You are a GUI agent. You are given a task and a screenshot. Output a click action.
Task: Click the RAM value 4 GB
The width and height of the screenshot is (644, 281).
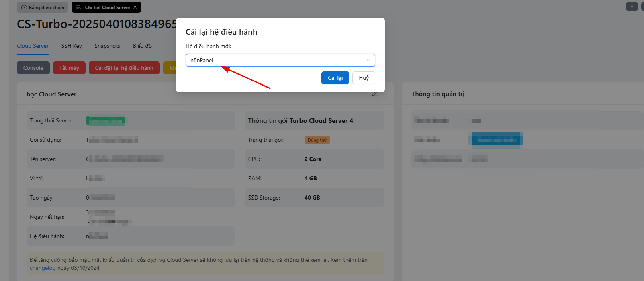(311, 178)
